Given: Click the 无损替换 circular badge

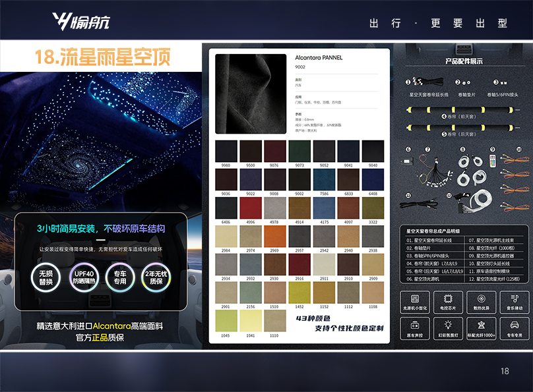Looking at the screenshot, I should [x=46, y=277].
